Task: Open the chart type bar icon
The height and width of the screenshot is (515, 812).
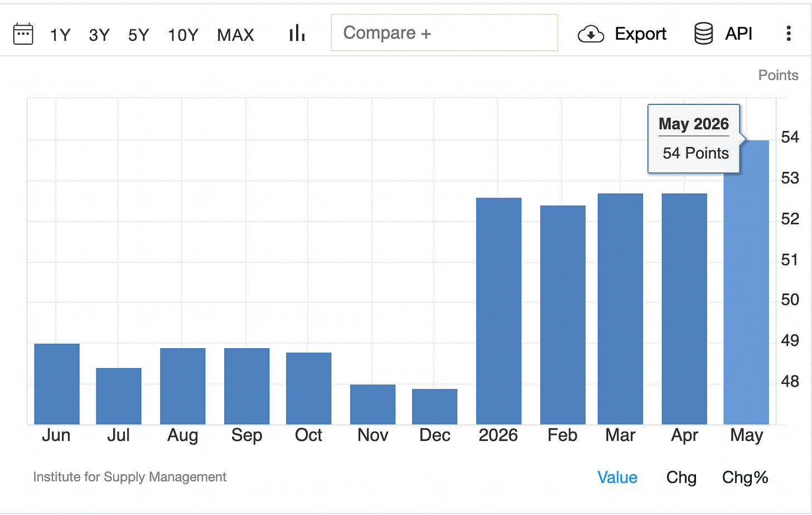Action: point(297,33)
